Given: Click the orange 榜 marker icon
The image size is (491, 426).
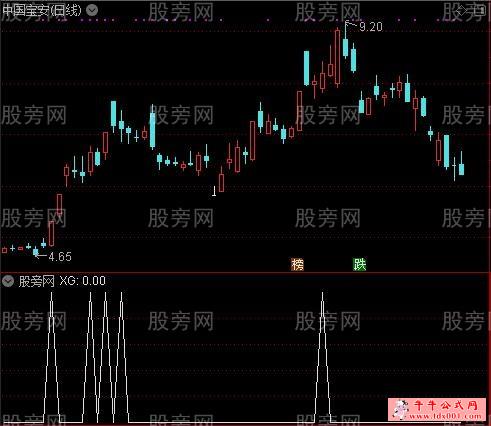Looking at the screenshot, I should pos(297,265).
